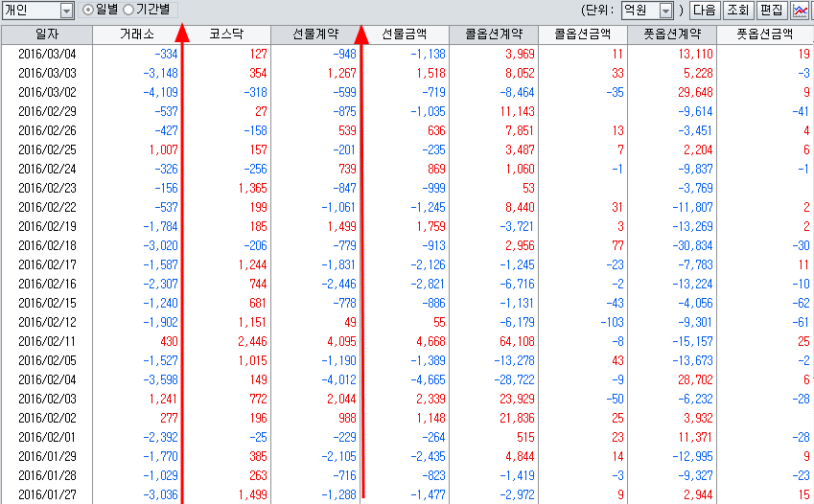The height and width of the screenshot is (504, 814).
Task: Sort by the 거래소 column header
Action: [x=136, y=34]
